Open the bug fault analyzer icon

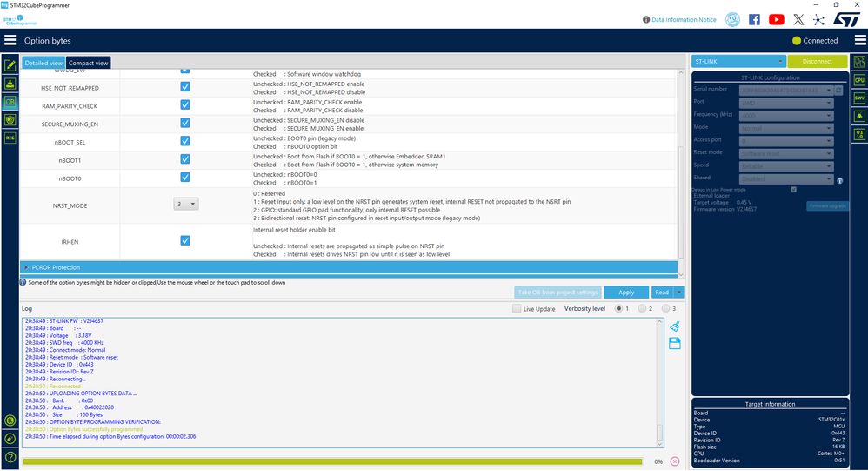[x=859, y=116]
